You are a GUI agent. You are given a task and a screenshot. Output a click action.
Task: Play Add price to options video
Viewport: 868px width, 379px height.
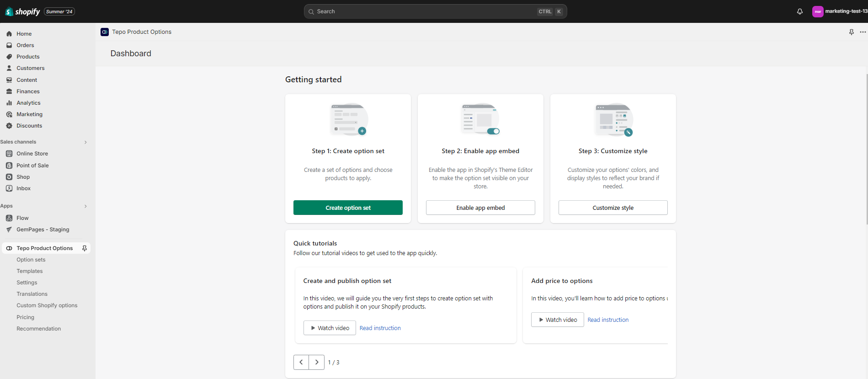[557, 320]
